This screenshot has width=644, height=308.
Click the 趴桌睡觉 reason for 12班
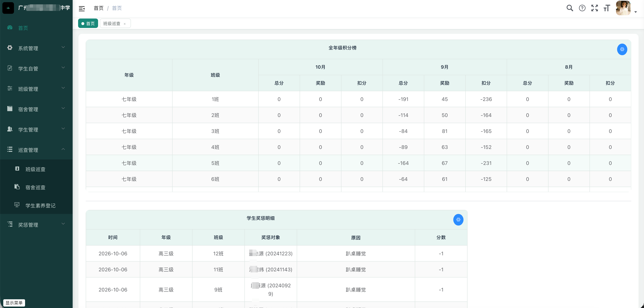tap(356, 254)
